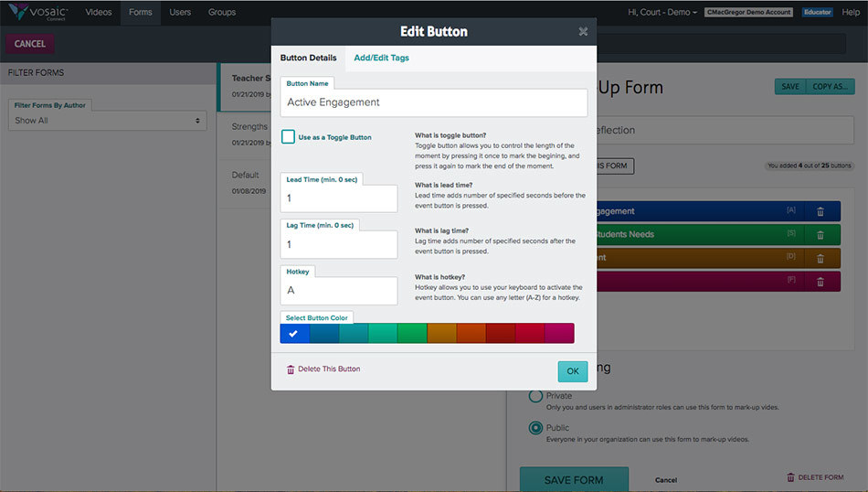
Task: Delete the orange button row via trash
Action: point(820,259)
